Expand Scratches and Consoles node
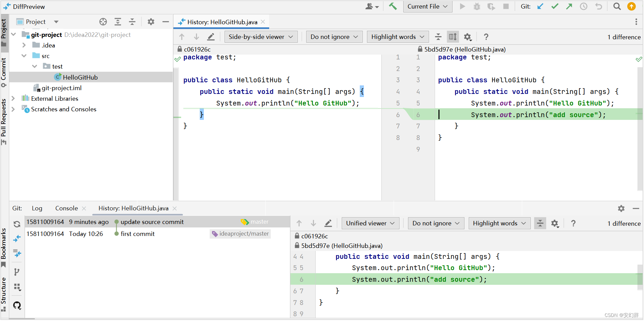Screen dimensions: 644x321 [x=13, y=109]
